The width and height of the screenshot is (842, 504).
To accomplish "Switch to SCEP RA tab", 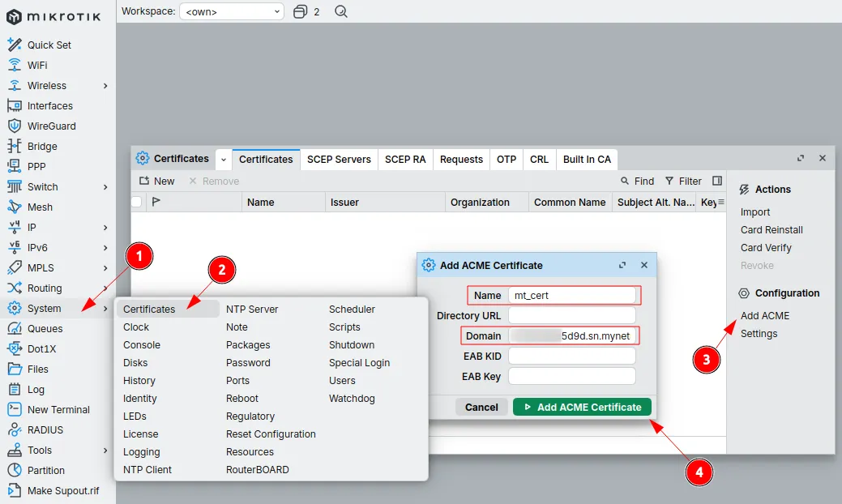I will 405,160.
